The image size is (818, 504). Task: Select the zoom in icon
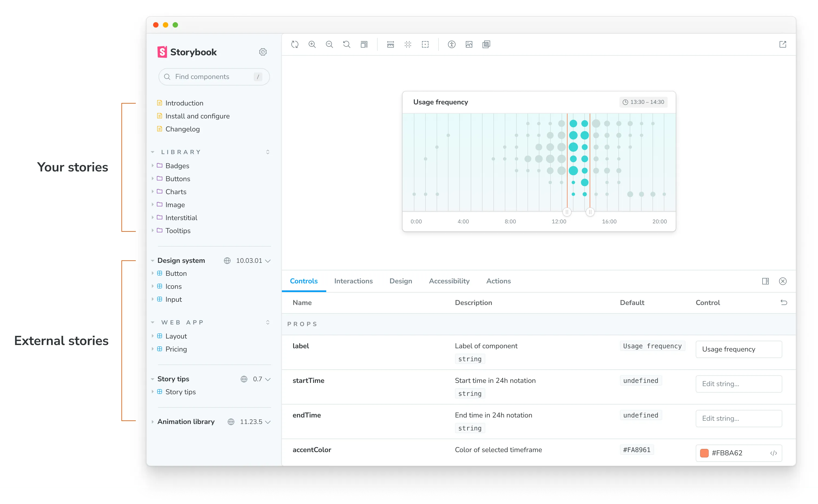pyautogui.click(x=312, y=44)
